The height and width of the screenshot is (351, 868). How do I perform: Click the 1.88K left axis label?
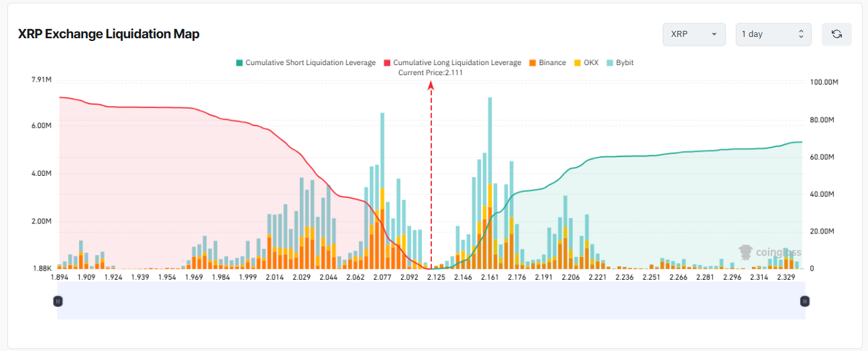(42, 268)
